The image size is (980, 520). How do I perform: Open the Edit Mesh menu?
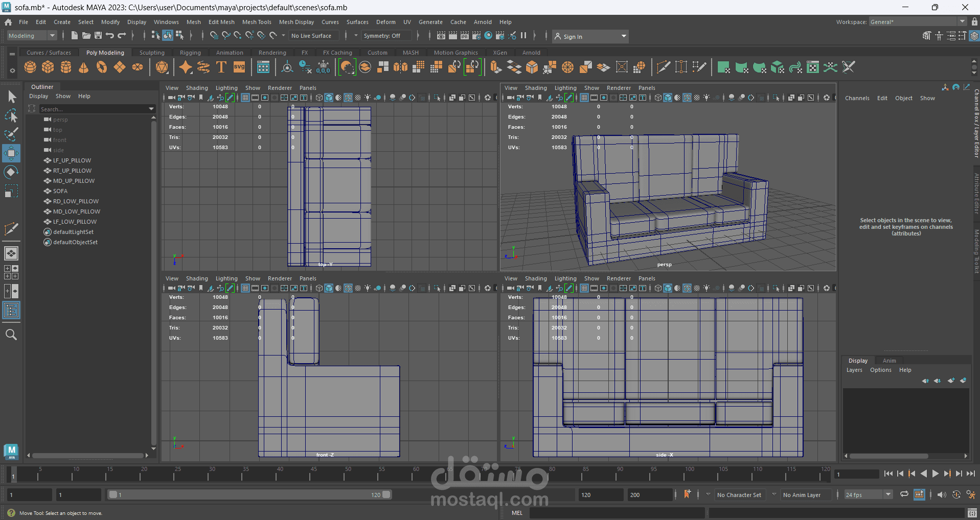(221, 22)
